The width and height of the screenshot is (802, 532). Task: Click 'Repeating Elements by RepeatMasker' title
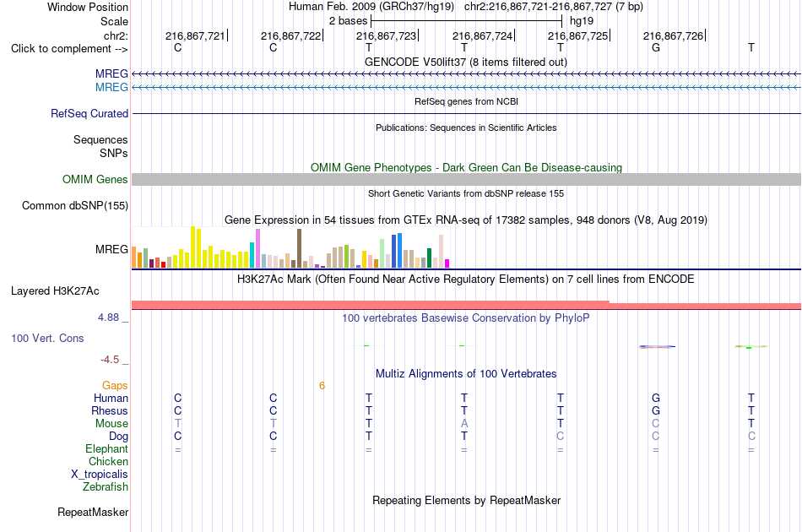click(466, 500)
